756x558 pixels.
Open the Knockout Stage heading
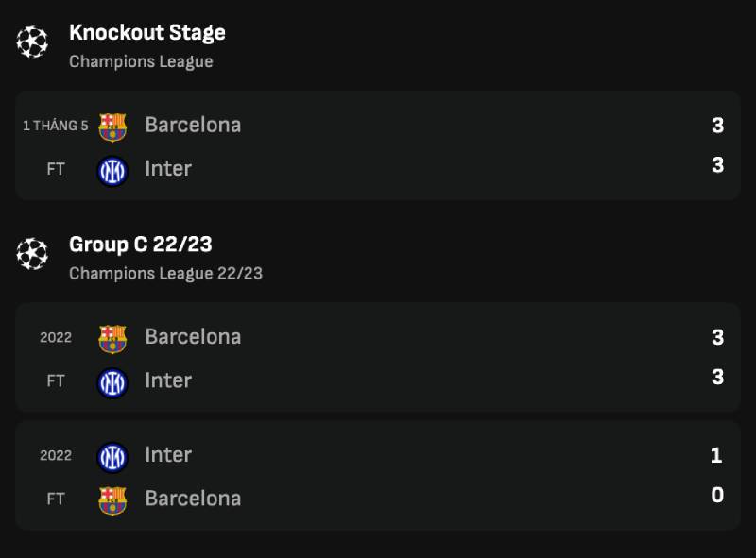[147, 33]
